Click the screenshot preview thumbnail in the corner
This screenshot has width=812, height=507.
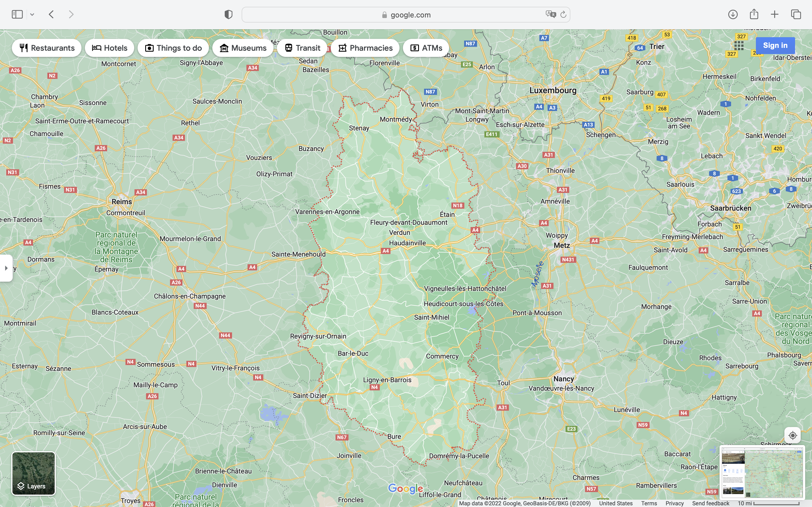click(x=762, y=472)
